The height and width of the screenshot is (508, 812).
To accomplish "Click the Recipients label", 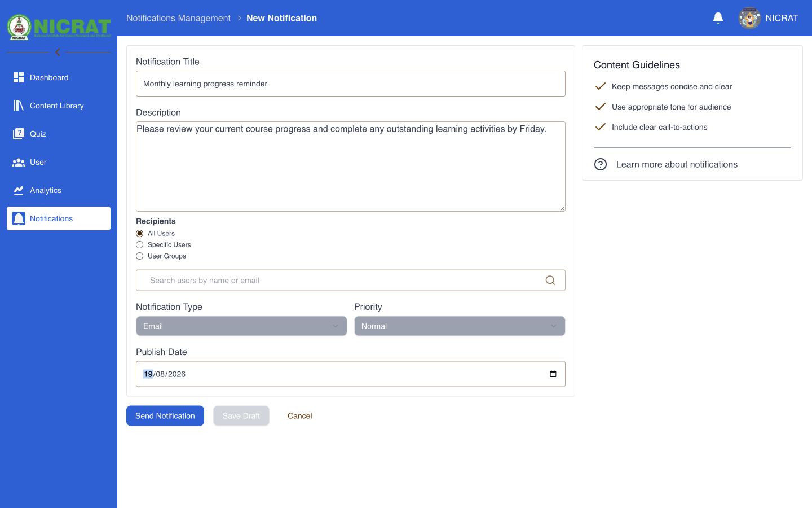I will (x=156, y=221).
